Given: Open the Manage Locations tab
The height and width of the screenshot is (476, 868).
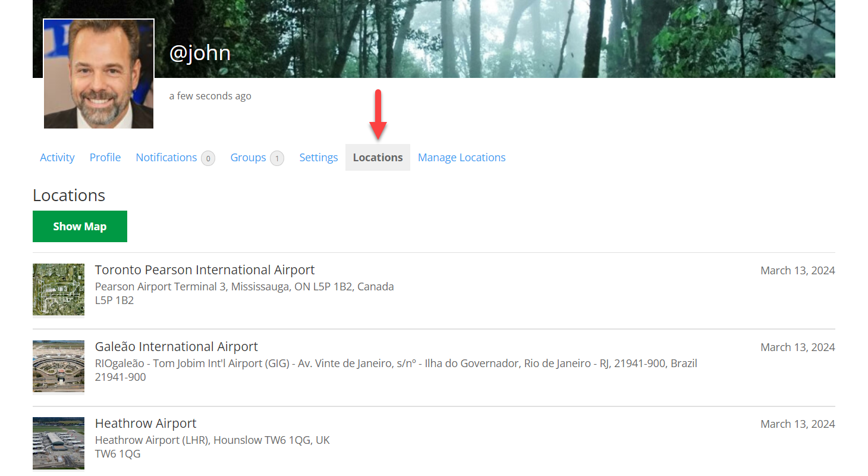Looking at the screenshot, I should point(462,158).
